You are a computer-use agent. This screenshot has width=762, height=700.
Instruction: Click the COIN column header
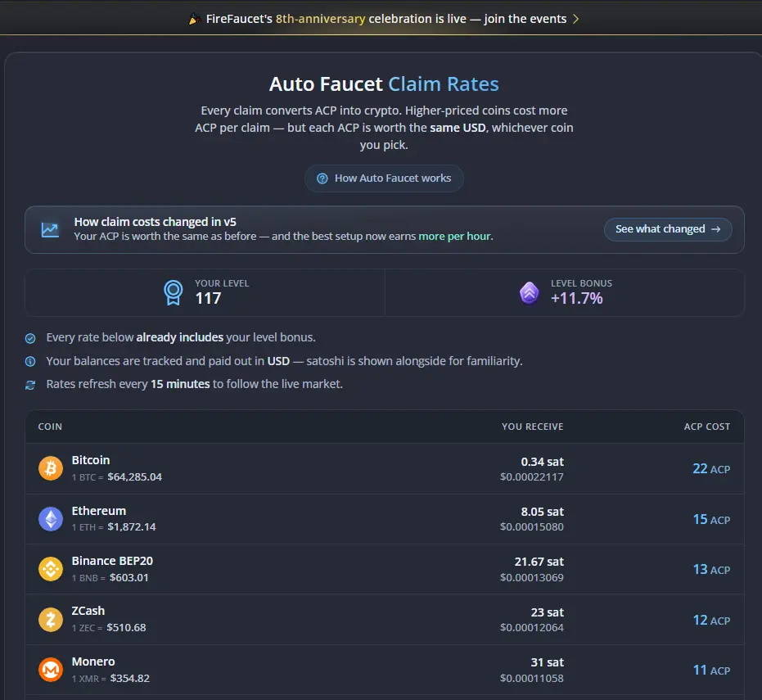[50, 427]
